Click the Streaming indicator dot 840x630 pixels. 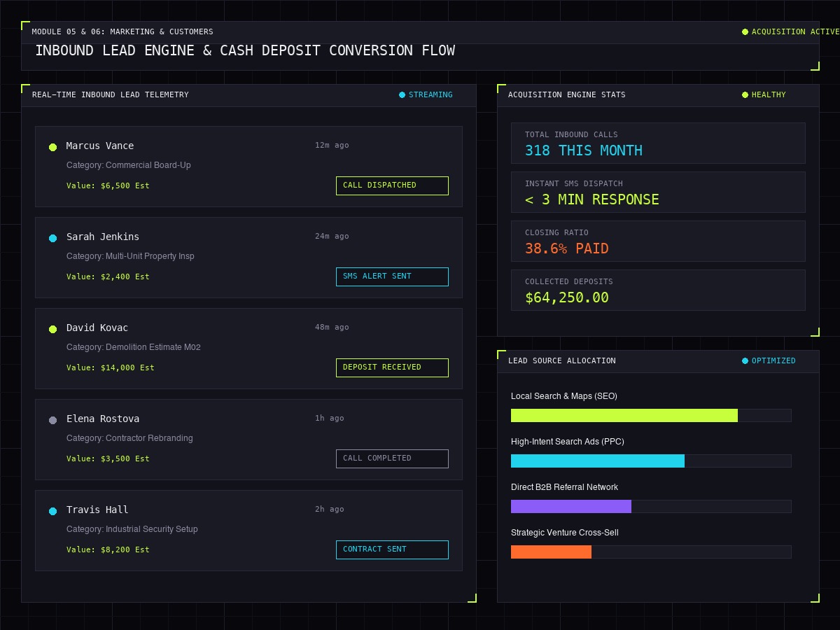point(402,94)
